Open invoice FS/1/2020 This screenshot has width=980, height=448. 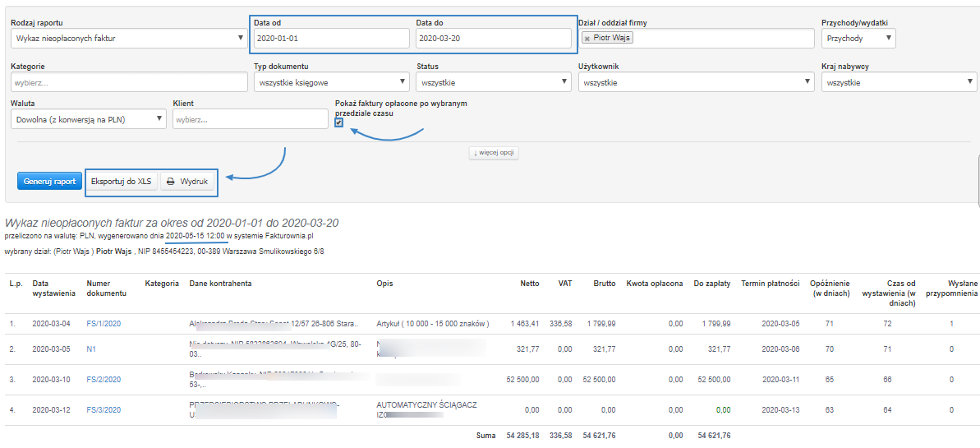(x=104, y=324)
